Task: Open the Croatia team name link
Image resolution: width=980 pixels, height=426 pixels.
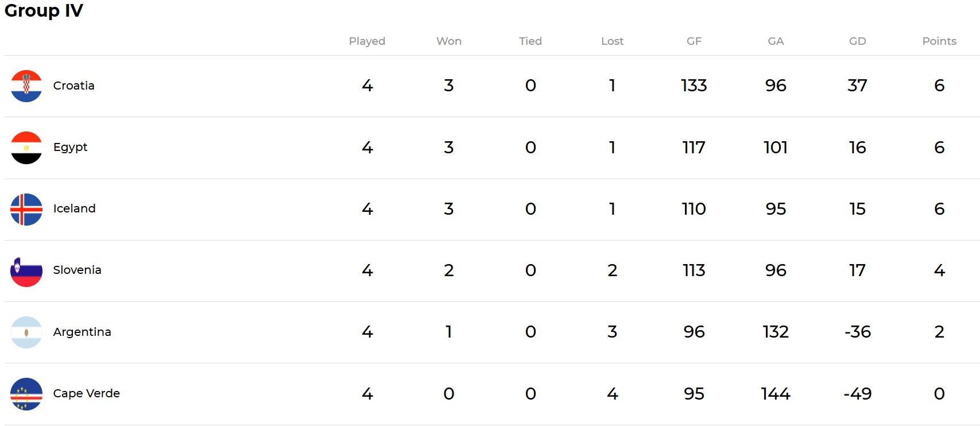Action: (x=73, y=86)
